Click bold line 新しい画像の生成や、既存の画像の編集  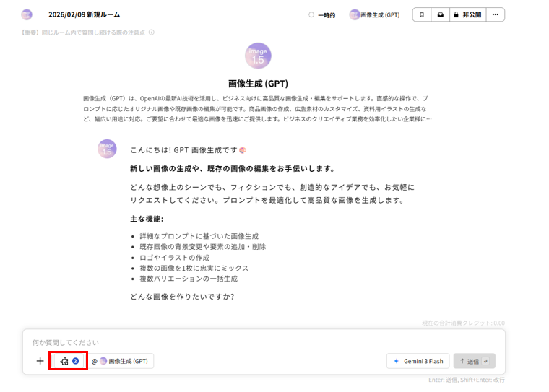coord(233,169)
